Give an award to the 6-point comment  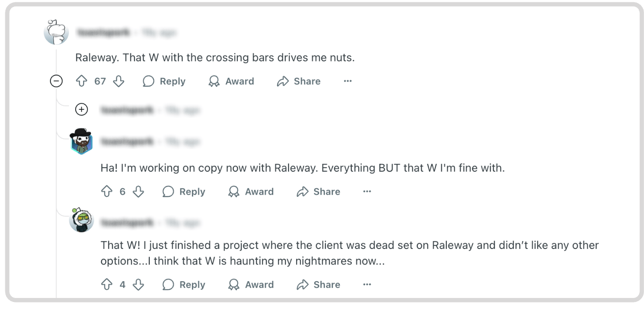tap(251, 192)
